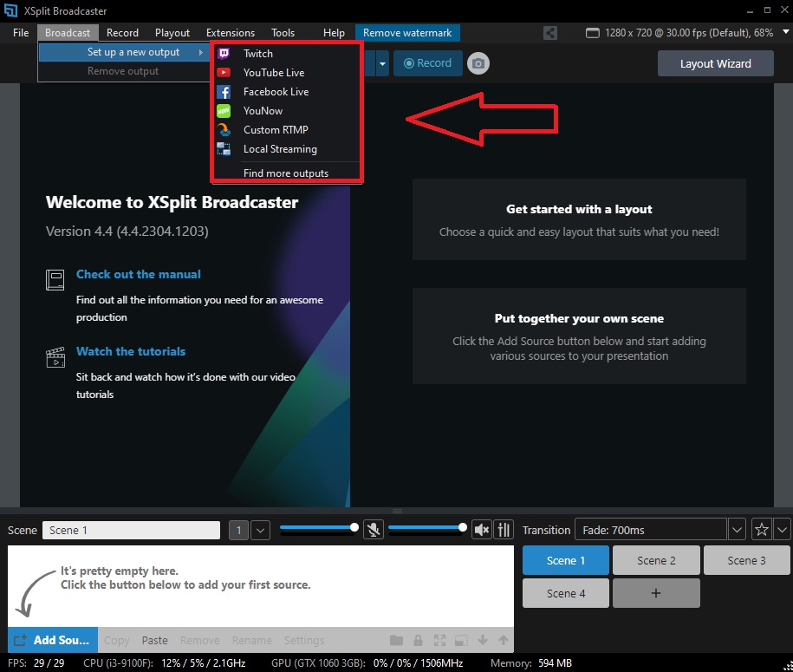Click the manual book icon
Image resolution: width=793 pixels, height=672 pixels.
[x=55, y=280]
